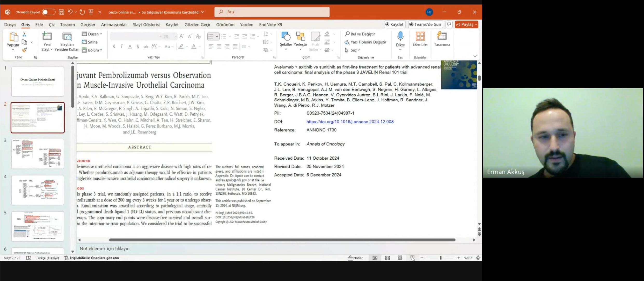Click the zoom slider handle

point(440,258)
